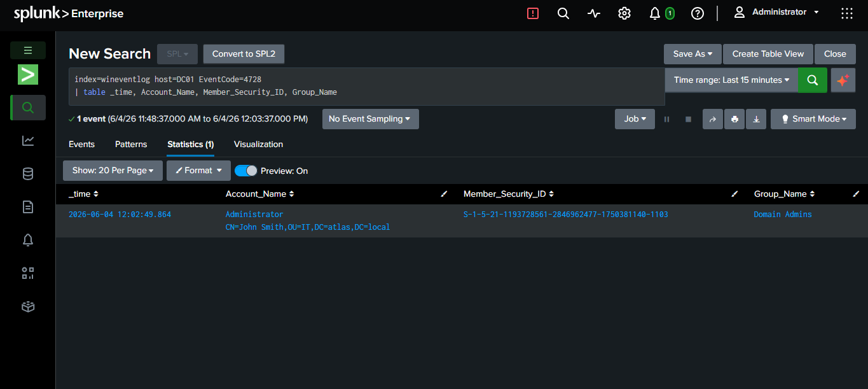Stop the search job
This screenshot has width=868, height=389.
coord(688,119)
